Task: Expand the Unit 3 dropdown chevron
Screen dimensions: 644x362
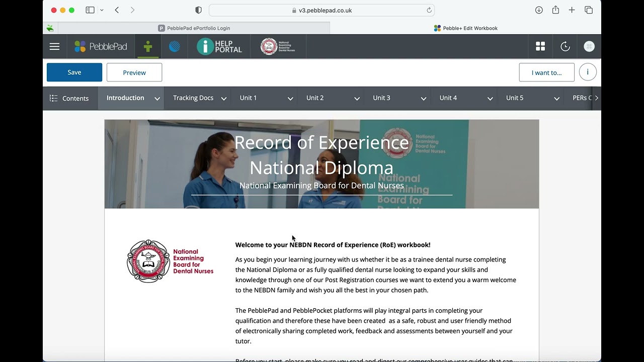Action: (x=424, y=99)
